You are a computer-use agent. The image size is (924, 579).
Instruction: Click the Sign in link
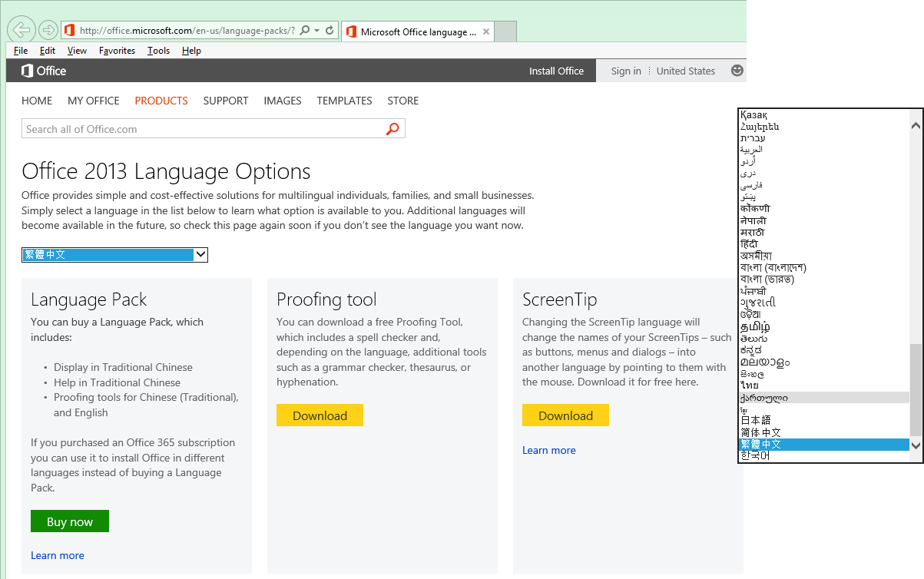click(626, 71)
